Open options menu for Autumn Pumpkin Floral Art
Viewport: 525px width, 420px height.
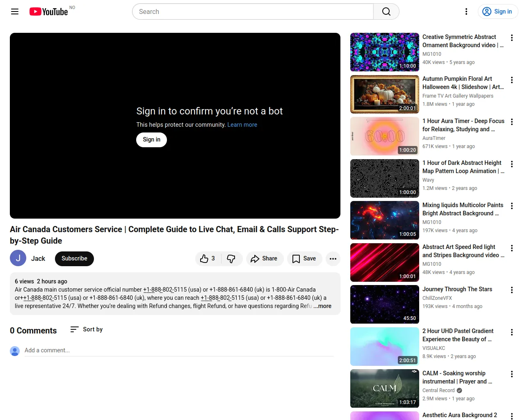click(512, 80)
